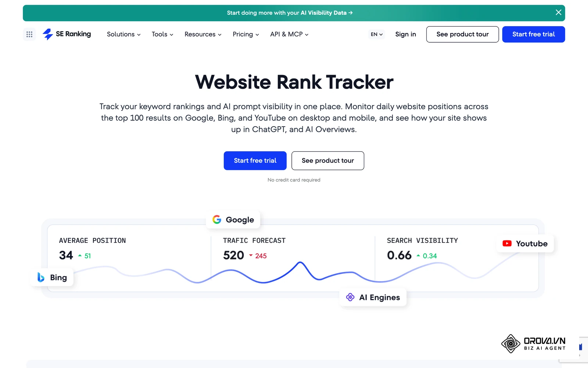Click the AI Engines icon

coord(350,297)
